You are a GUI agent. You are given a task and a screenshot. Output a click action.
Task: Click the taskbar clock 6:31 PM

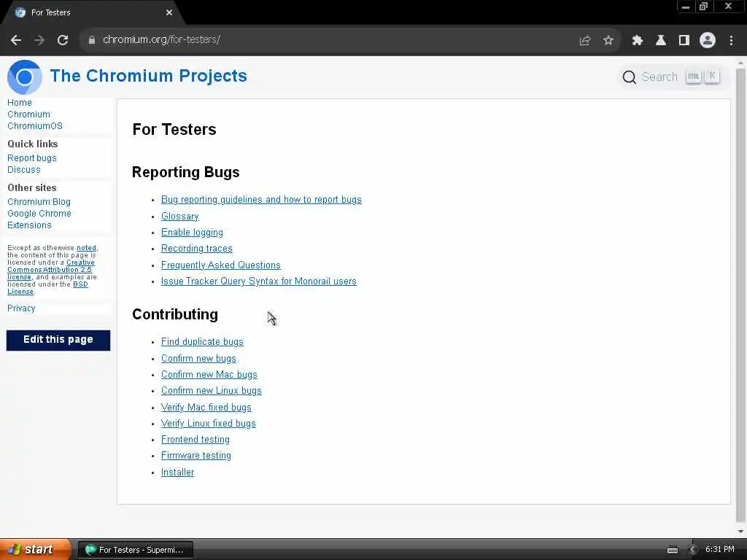(719, 550)
